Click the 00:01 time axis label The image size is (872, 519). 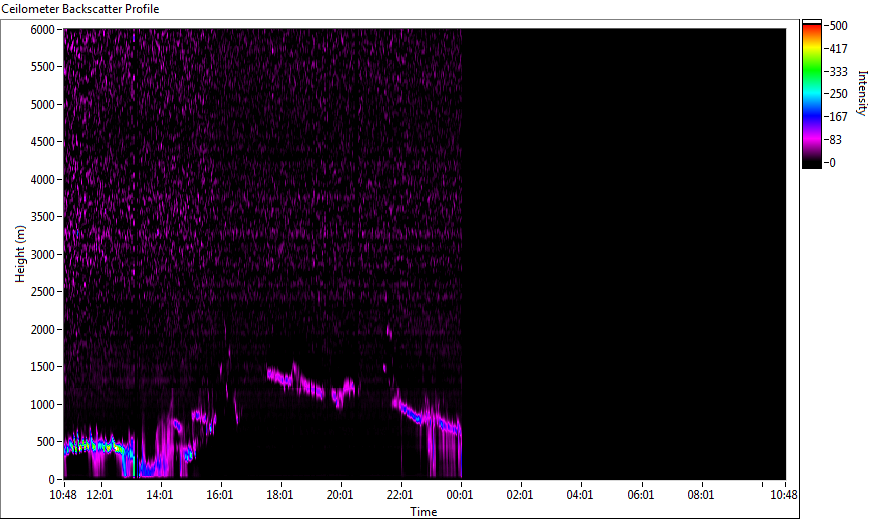pyautogui.click(x=460, y=495)
